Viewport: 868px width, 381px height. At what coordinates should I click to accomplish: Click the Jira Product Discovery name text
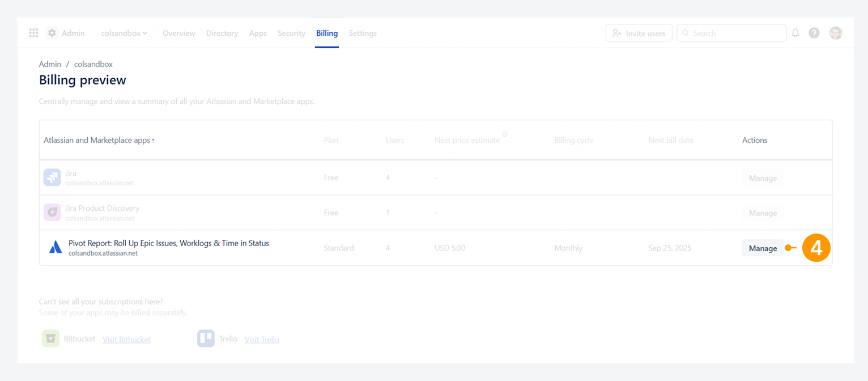coord(102,208)
